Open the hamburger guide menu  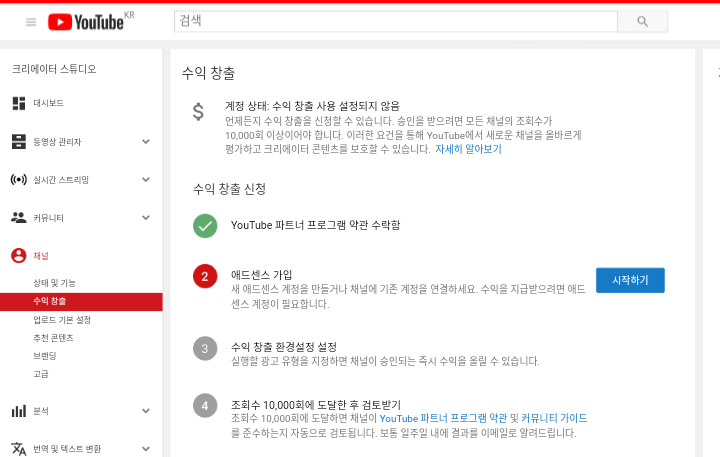31,22
